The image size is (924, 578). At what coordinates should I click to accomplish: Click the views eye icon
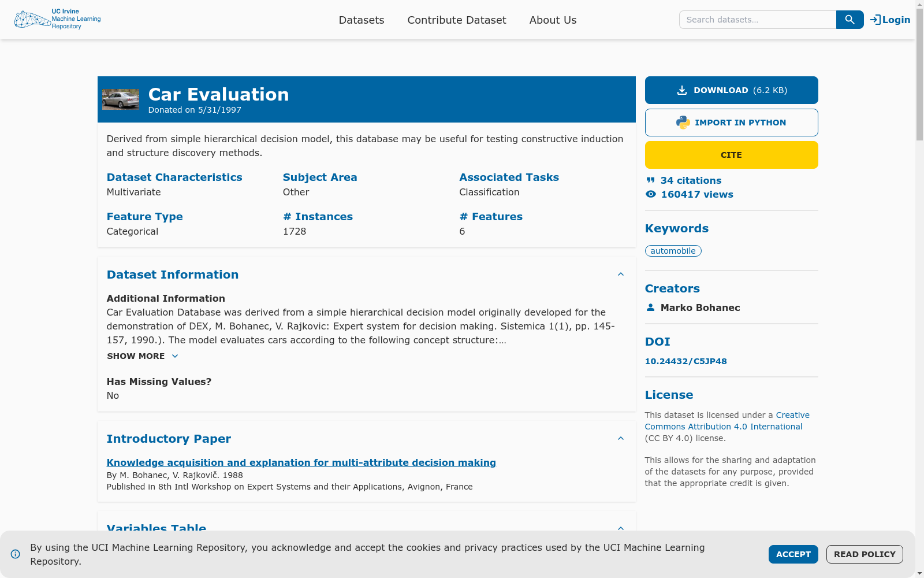pos(651,194)
